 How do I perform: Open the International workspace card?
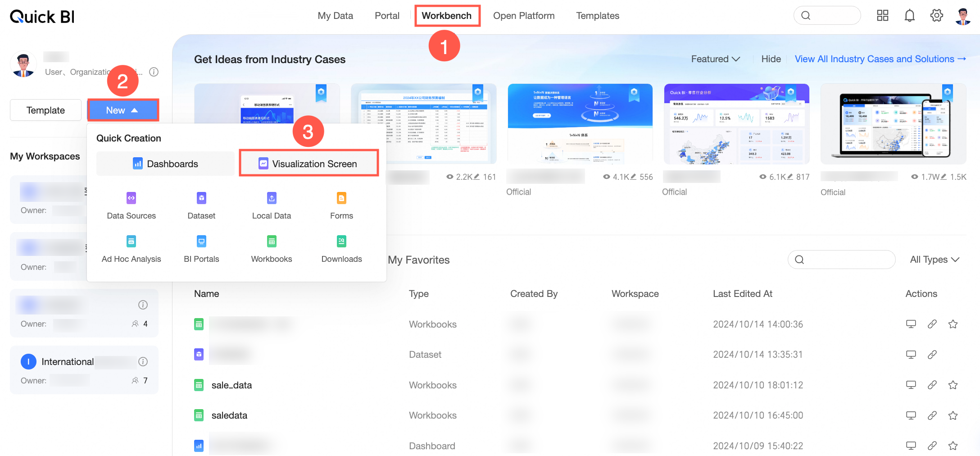pyautogui.click(x=84, y=370)
